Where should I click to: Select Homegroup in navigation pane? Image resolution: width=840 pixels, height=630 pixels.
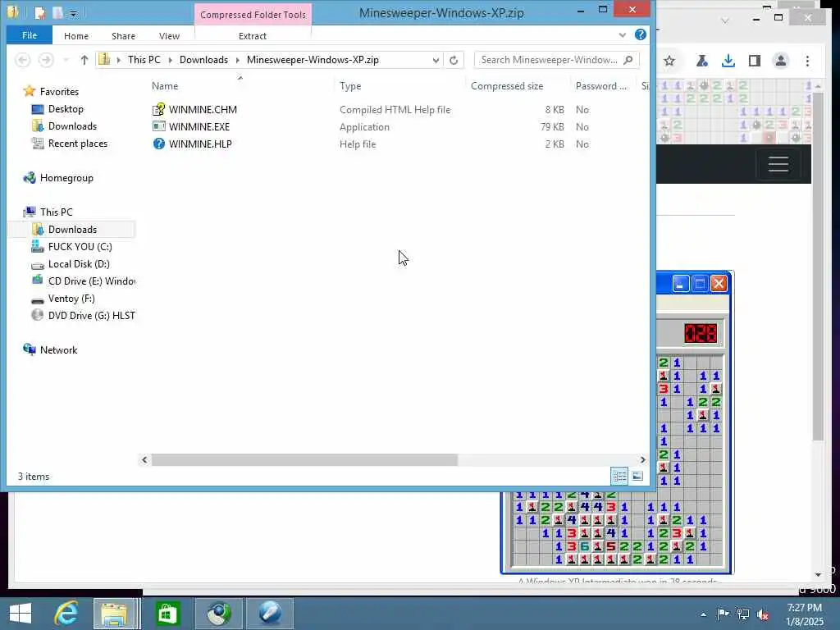tap(66, 177)
